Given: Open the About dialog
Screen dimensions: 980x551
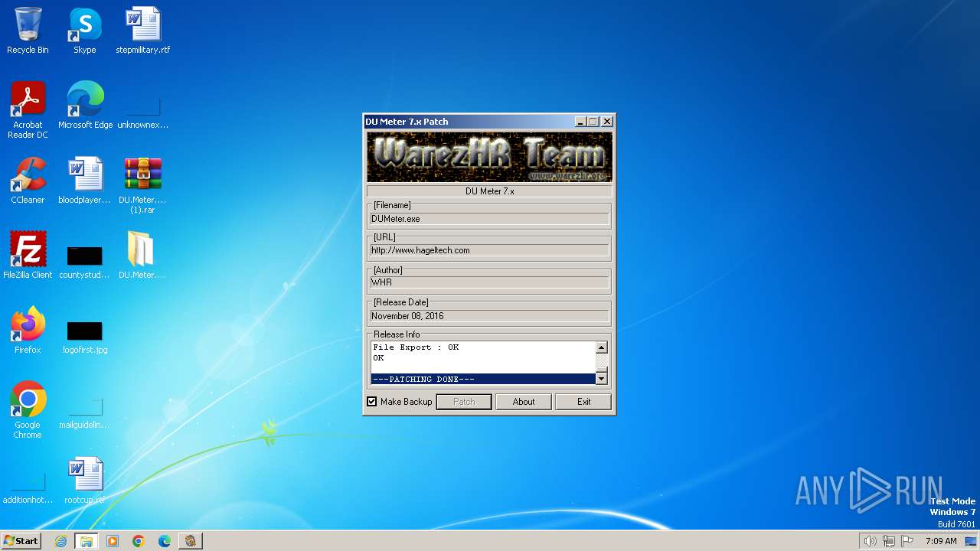Looking at the screenshot, I should (x=524, y=402).
